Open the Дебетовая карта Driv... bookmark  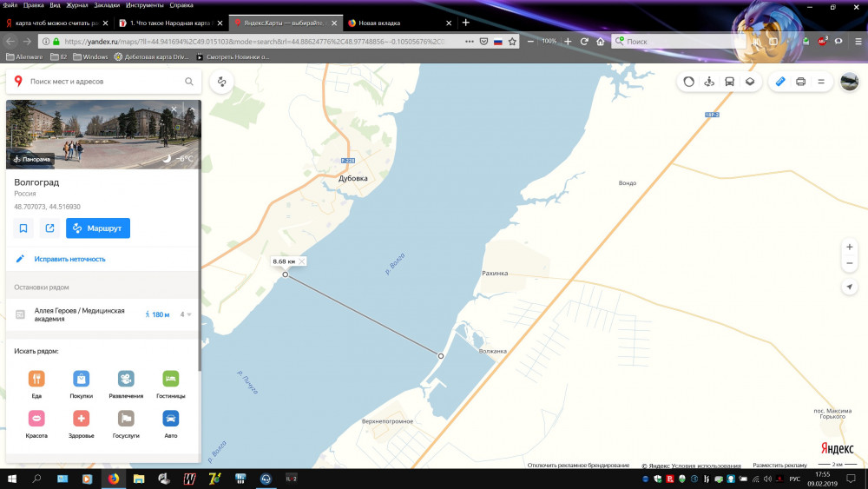pos(151,57)
